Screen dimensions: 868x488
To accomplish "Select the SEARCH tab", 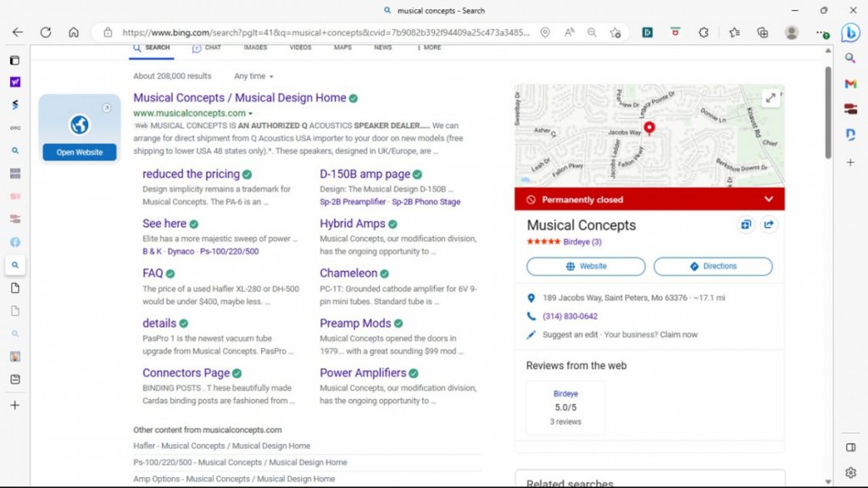I will pos(152,47).
